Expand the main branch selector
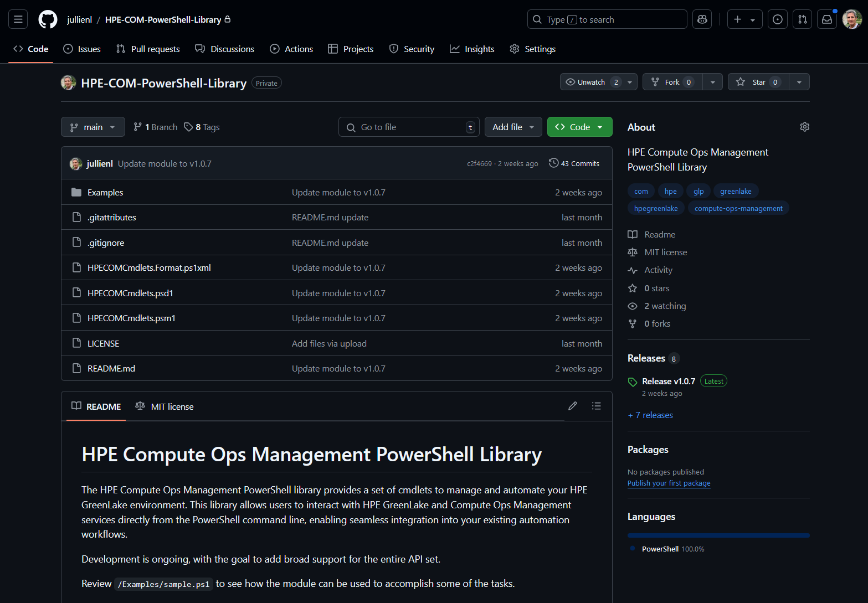 click(x=93, y=127)
